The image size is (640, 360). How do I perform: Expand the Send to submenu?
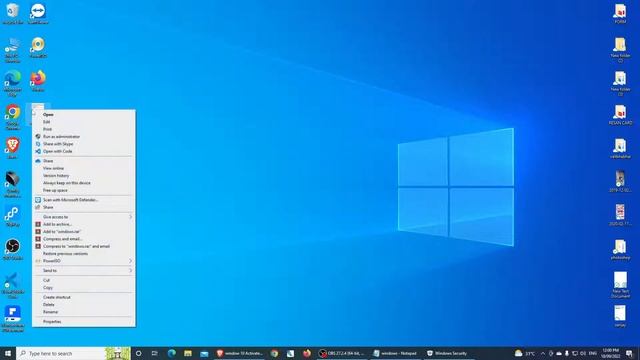(x=84, y=271)
